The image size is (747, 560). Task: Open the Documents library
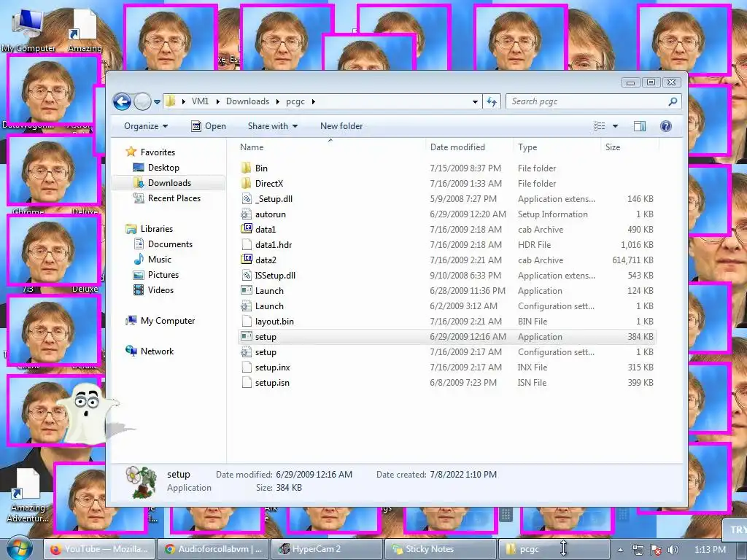(170, 244)
